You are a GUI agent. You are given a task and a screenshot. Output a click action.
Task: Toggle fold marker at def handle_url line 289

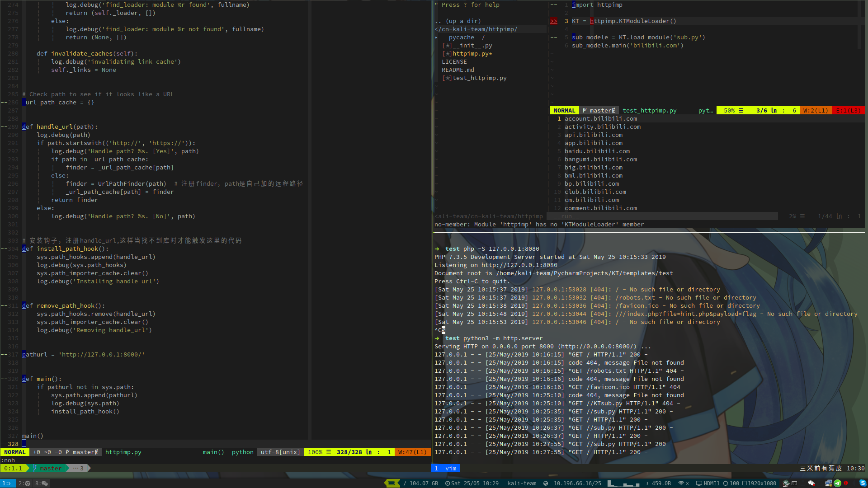click(x=4, y=127)
